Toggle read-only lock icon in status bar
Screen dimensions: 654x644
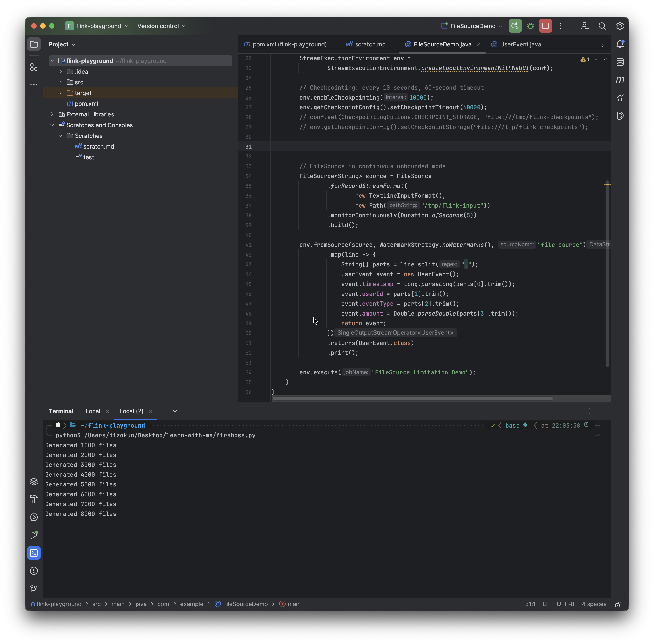(618, 604)
